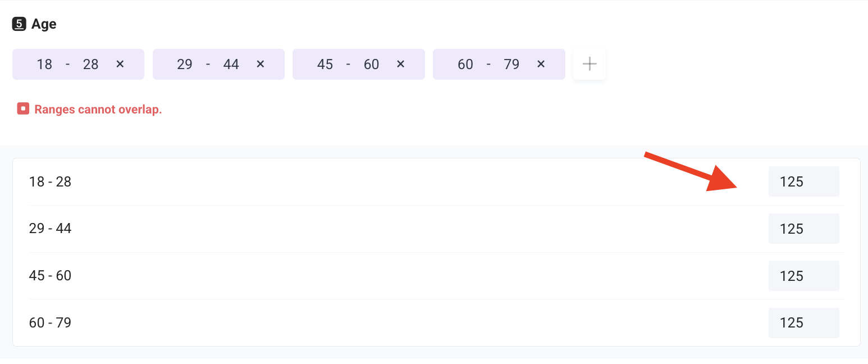Click the 44 value in the second range chip

pyautogui.click(x=231, y=64)
